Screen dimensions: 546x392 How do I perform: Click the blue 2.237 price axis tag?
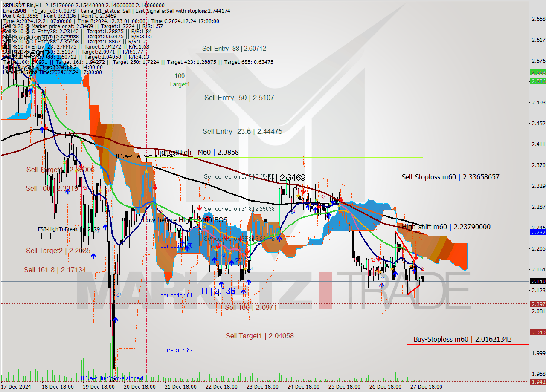pyautogui.click(x=537, y=232)
